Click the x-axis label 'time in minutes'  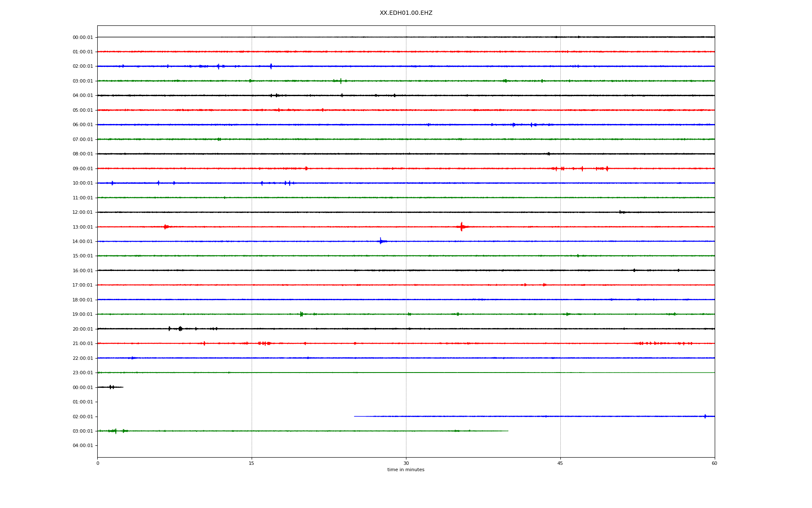[x=406, y=470]
